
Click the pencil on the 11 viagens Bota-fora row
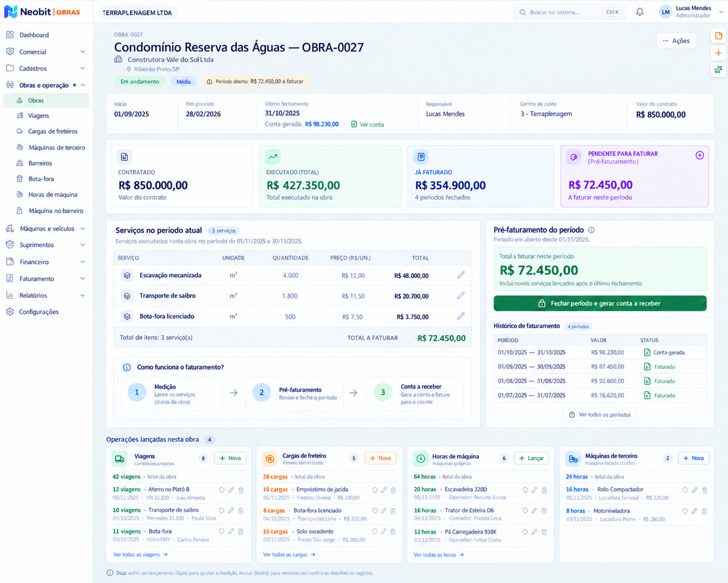(x=232, y=532)
